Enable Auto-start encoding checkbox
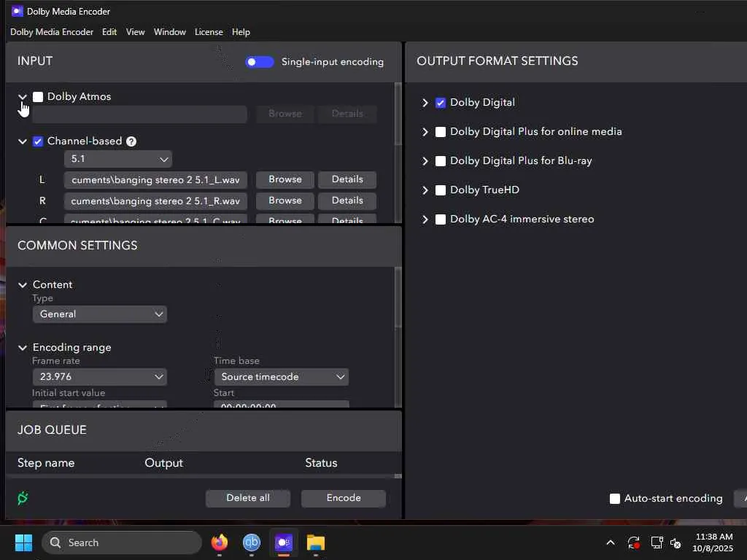Screen dimensions: 747x560 pyautogui.click(x=614, y=499)
